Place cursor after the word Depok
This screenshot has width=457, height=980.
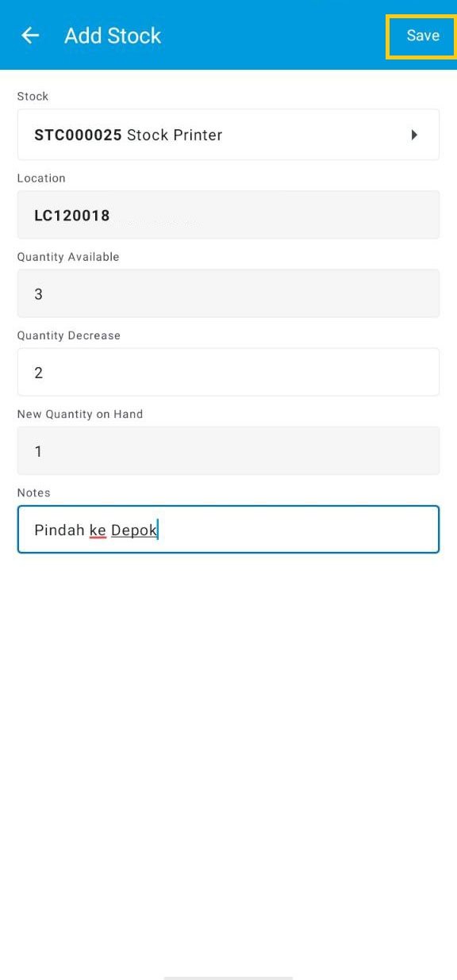pos(159,529)
